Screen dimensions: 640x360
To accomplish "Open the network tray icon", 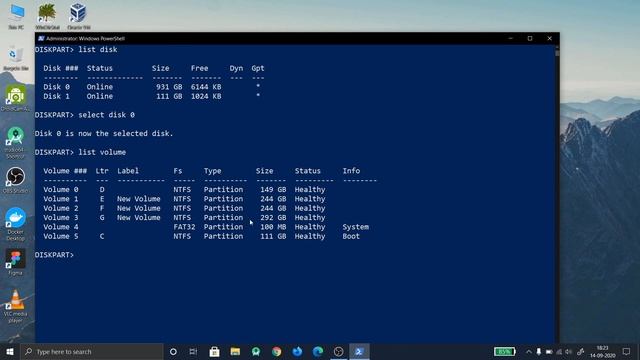I will click(559, 351).
